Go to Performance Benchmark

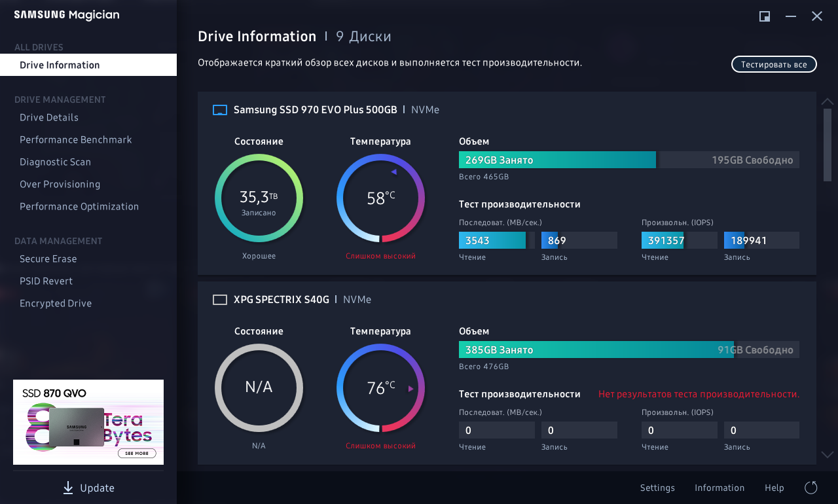76,139
